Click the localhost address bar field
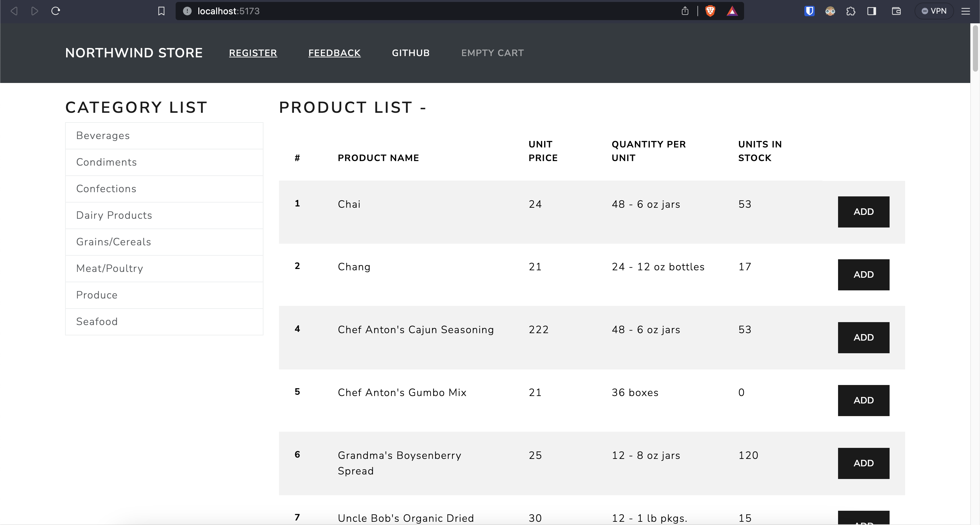 tap(418, 11)
